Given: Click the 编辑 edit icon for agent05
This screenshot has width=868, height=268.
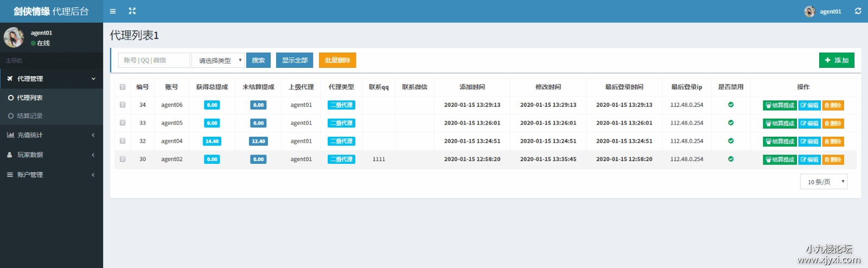Looking at the screenshot, I should 809,124.
